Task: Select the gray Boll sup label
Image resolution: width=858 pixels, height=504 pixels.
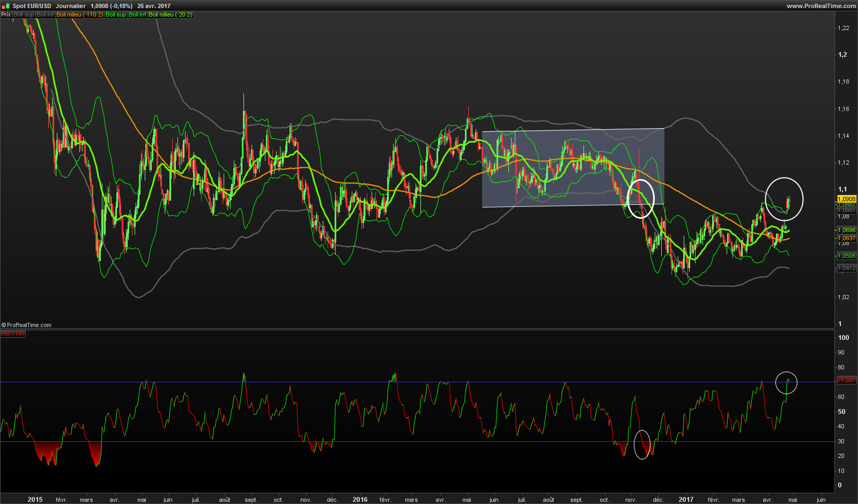Action: tap(24, 14)
